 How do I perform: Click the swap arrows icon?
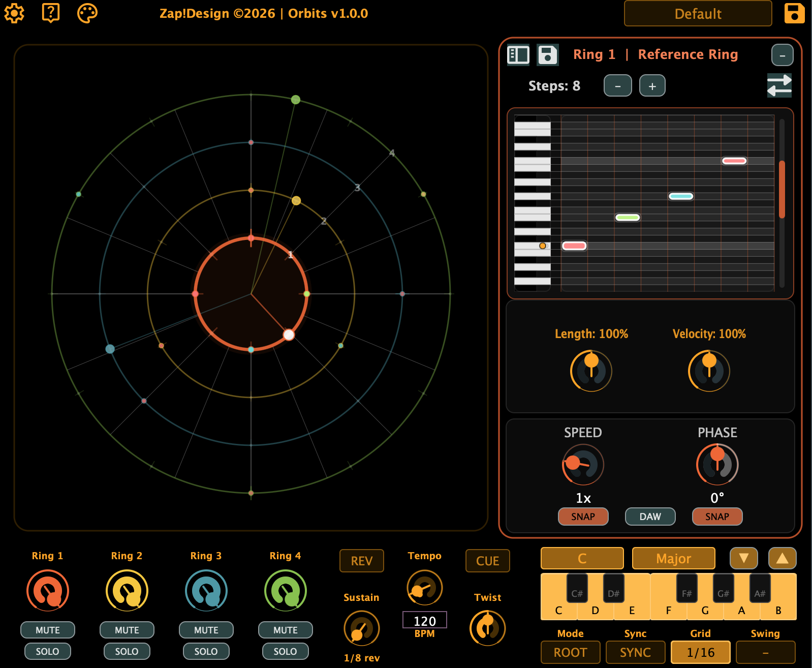[779, 85]
